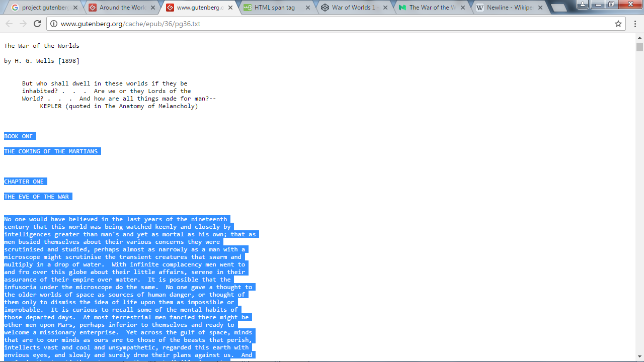The image size is (644, 362).
Task: Click the scrollbar up arrow
Action: (639, 38)
